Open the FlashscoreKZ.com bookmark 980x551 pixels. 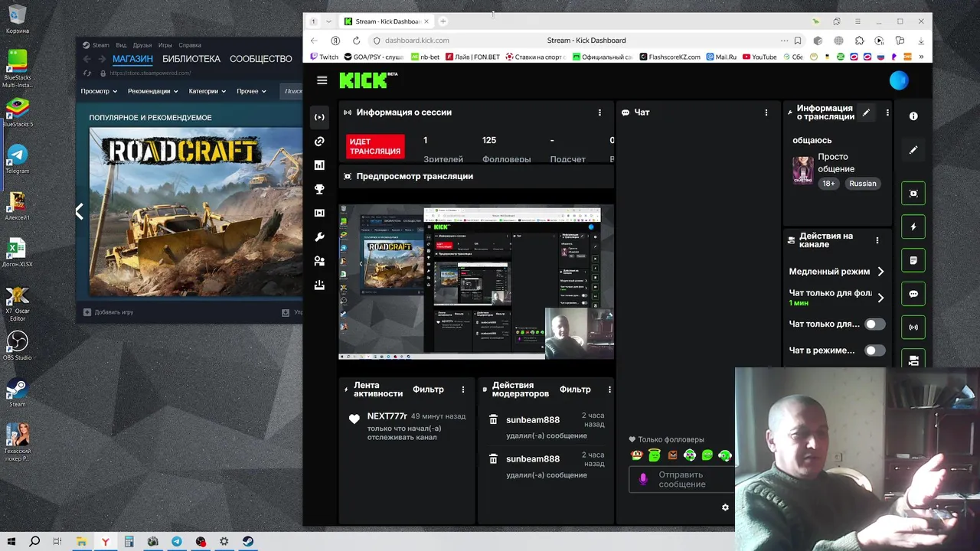670,57
